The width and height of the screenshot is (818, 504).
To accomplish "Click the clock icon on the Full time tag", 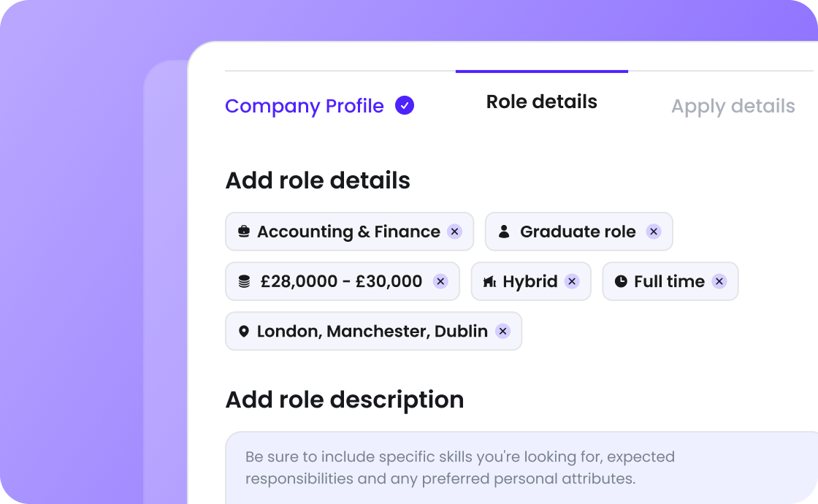I will coord(622,281).
